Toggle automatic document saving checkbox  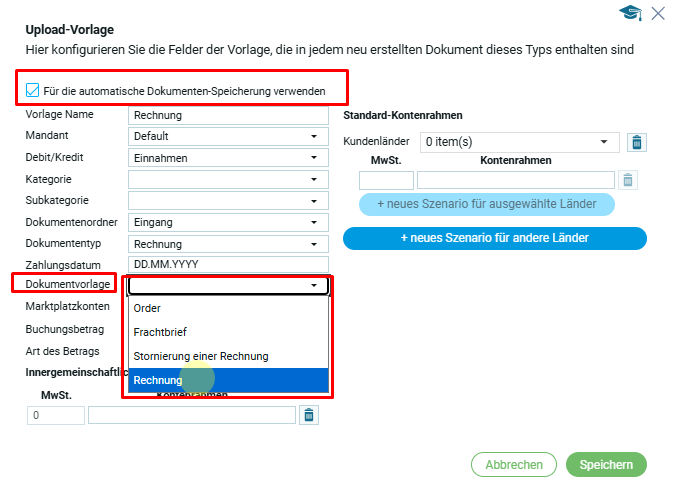[33, 91]
